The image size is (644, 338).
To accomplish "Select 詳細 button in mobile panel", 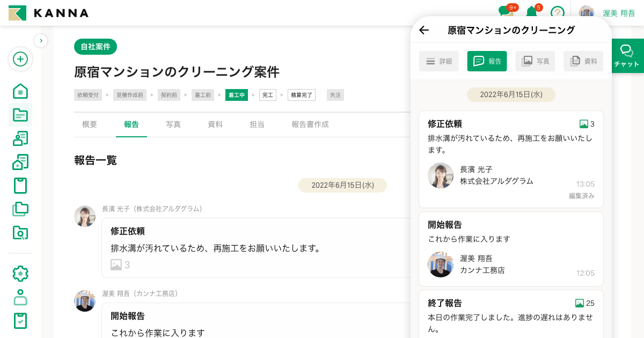I will pyautogui.click(x=439, y=61).
